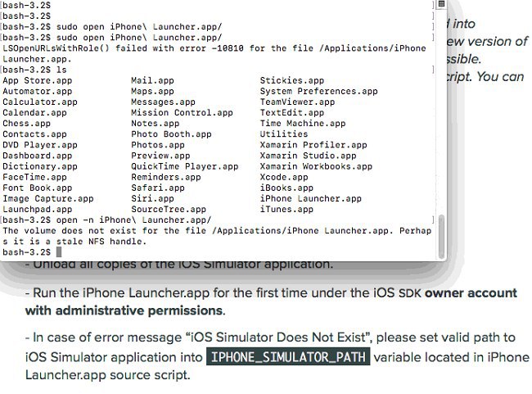Viewport: 532px width, 394px height.
Task: Click 'iBooks.app' in terminal listing
Action: [286, 188]
